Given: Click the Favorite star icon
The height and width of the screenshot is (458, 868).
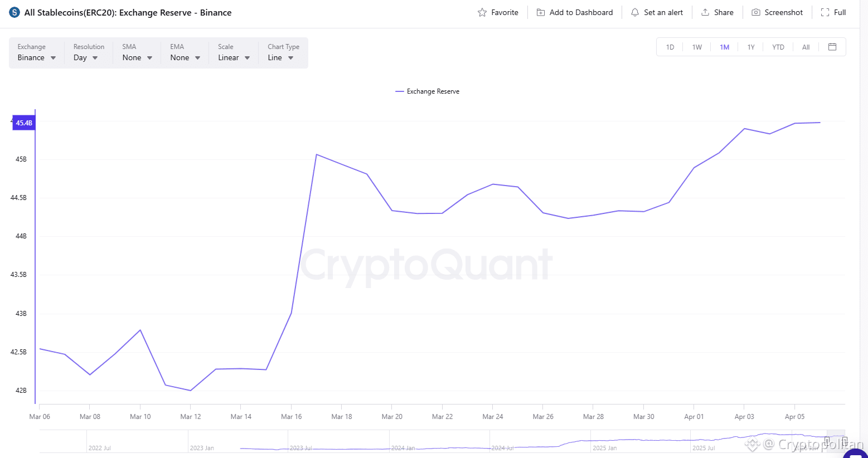Looking at the screenshot, I should [x=482, y=13].
